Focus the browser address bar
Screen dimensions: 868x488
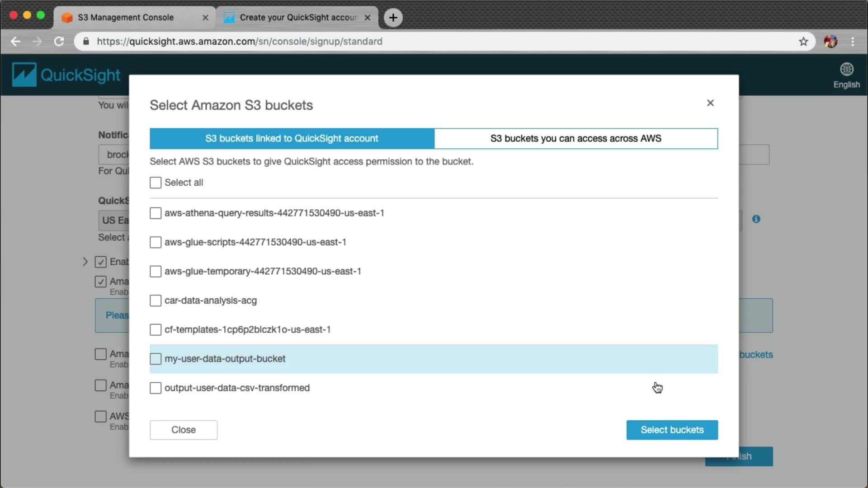pyautogui.click(x=407, y=42)
